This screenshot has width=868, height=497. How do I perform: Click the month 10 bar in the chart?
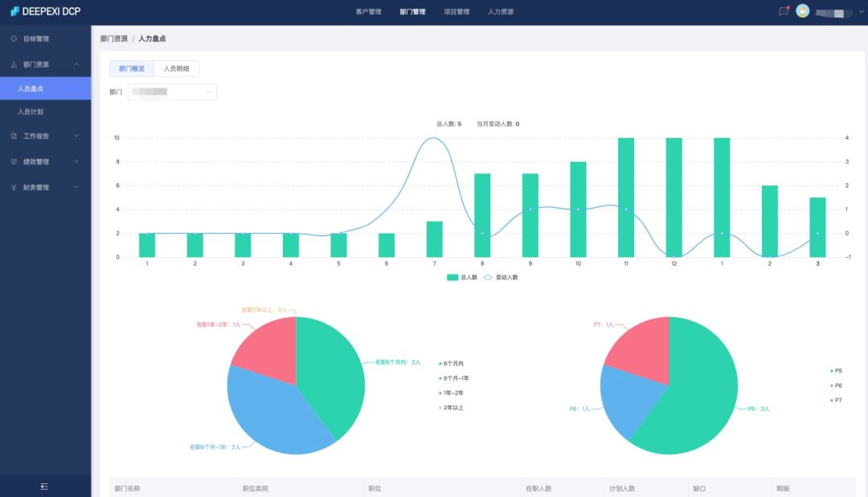(578, 210)
